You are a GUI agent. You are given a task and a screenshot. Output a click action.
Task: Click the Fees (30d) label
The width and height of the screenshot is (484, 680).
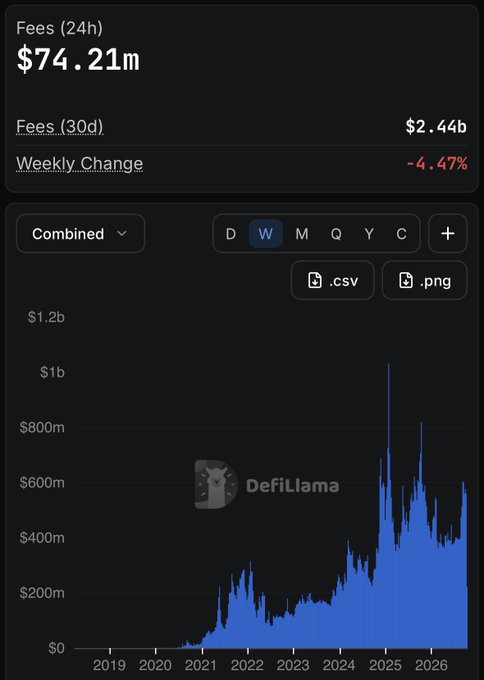coord(59,127)
